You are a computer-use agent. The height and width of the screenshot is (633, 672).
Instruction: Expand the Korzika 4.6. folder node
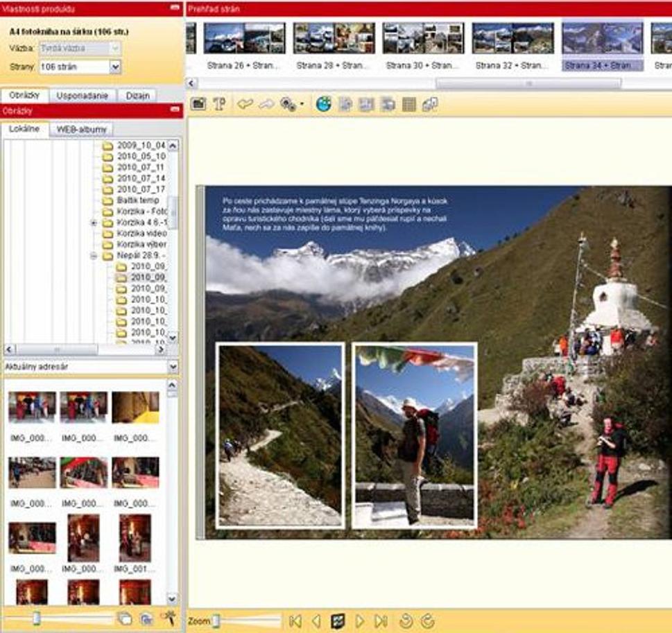94,223
